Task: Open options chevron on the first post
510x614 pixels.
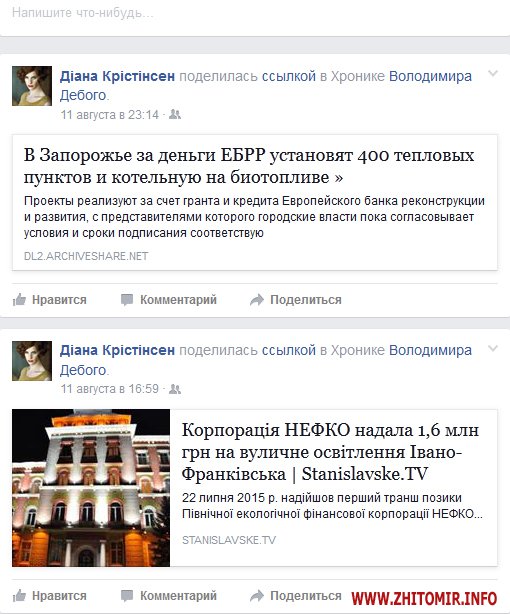Action: coord(493,74)
